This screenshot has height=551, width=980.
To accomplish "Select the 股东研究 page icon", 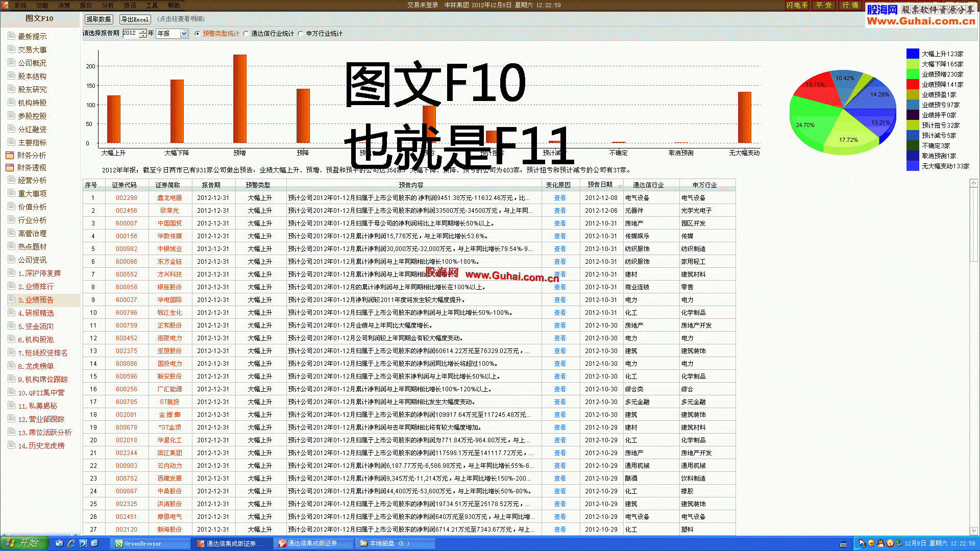I will click(11, 89).
